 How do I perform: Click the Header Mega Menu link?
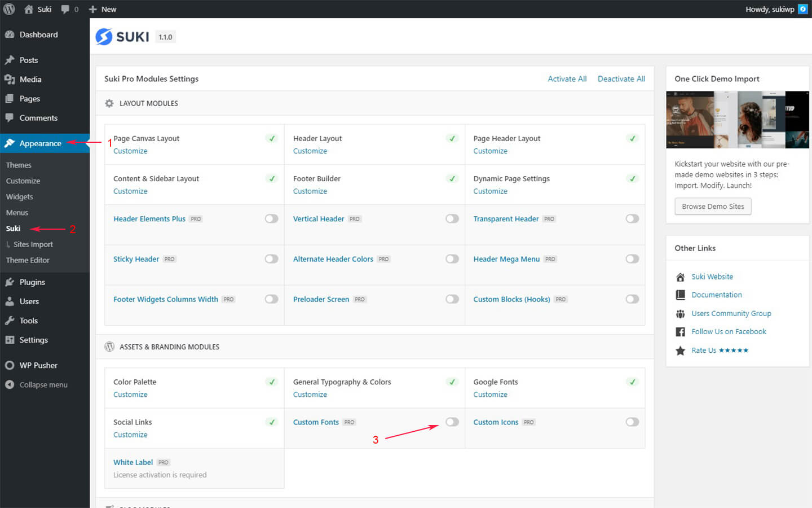click(506, 259)
